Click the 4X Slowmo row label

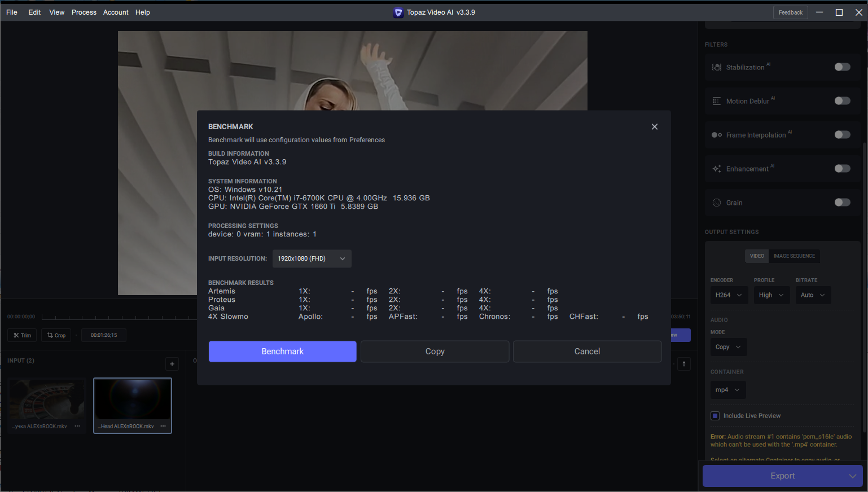(228, 317)
